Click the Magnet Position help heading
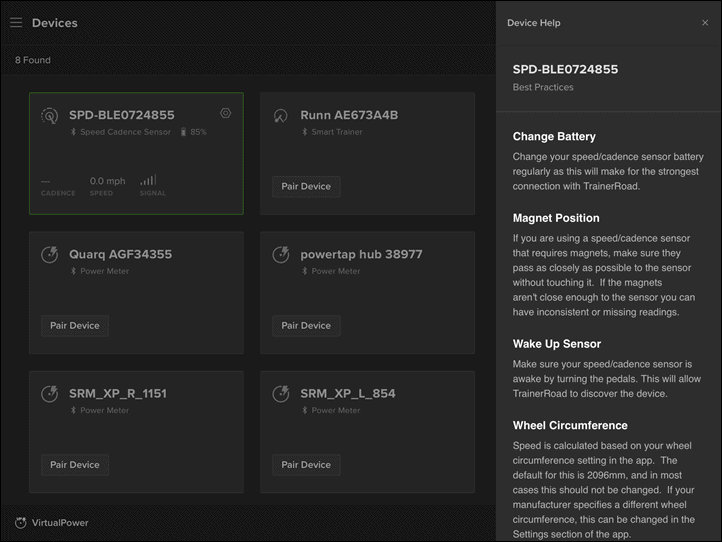 [556, 218]
